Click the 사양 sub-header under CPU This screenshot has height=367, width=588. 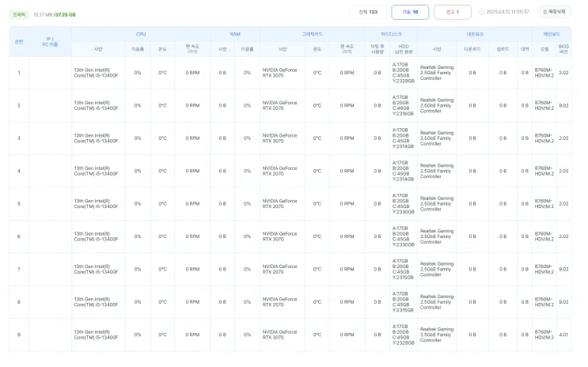(x=98, y=49)
